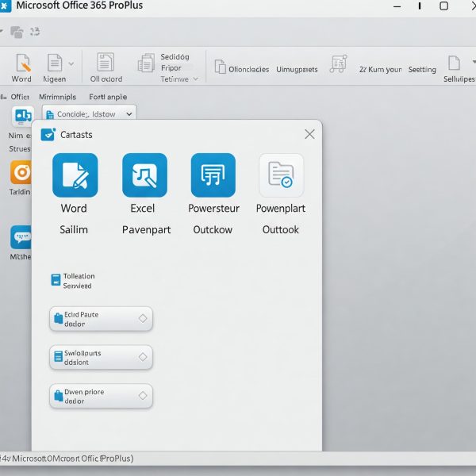Click the Sellulipes page icon
476x476 pixels.
[x=454, y=63]
